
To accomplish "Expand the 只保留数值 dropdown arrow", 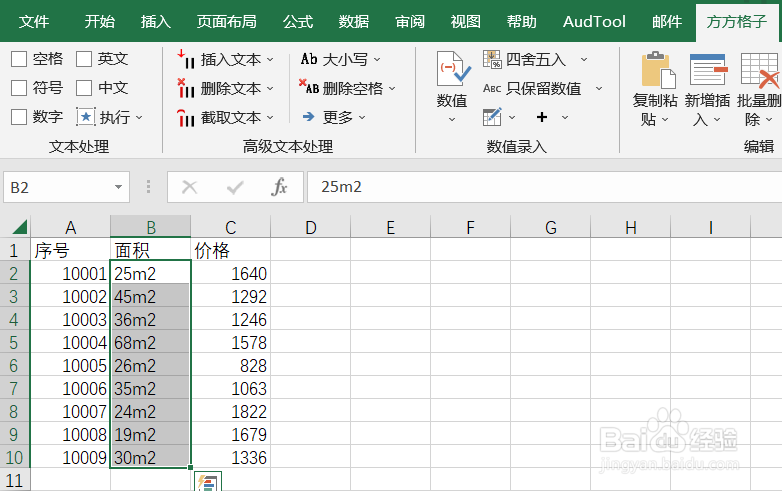I will (x=599, y=88).
